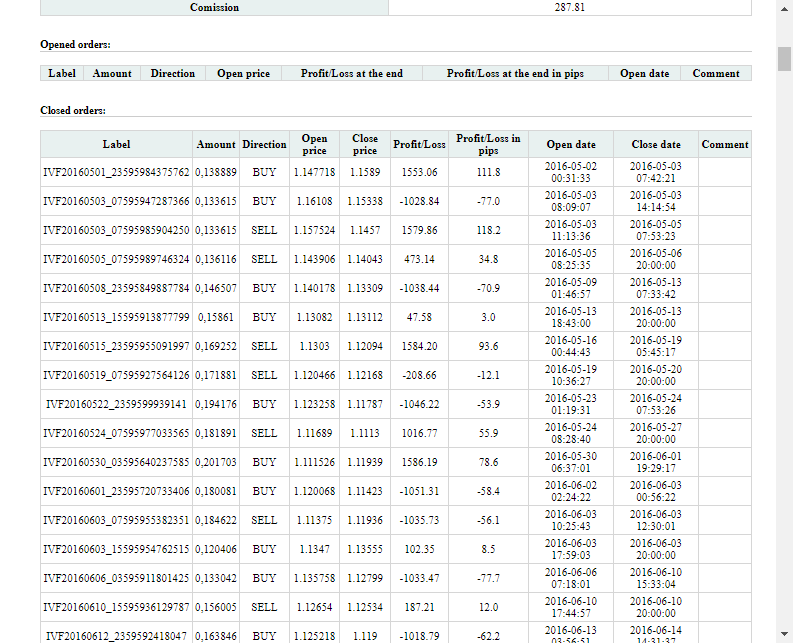Image resolution: width=793 pixels, height=643 pixels.
Task: Select label IVF20160610_15595936129787
Action: (116, 607)
